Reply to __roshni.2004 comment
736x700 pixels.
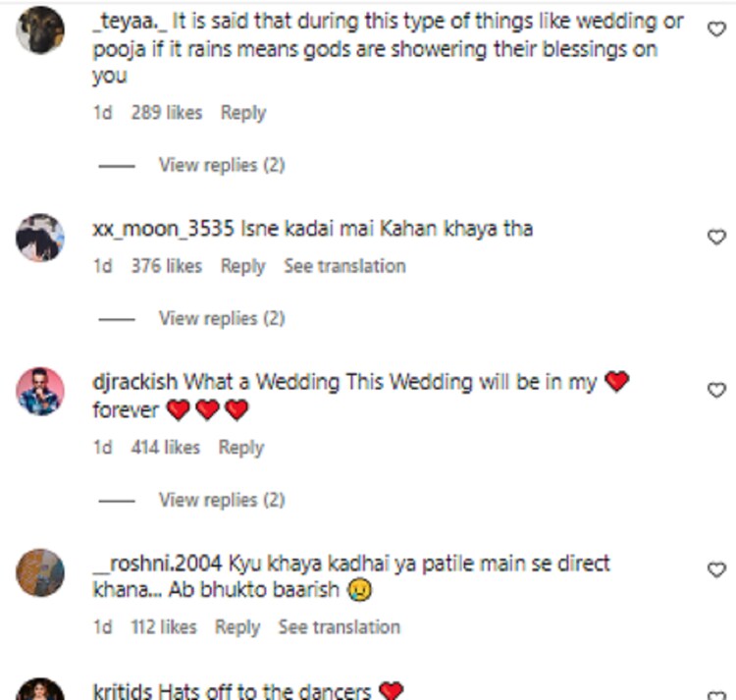click(237, 626)
